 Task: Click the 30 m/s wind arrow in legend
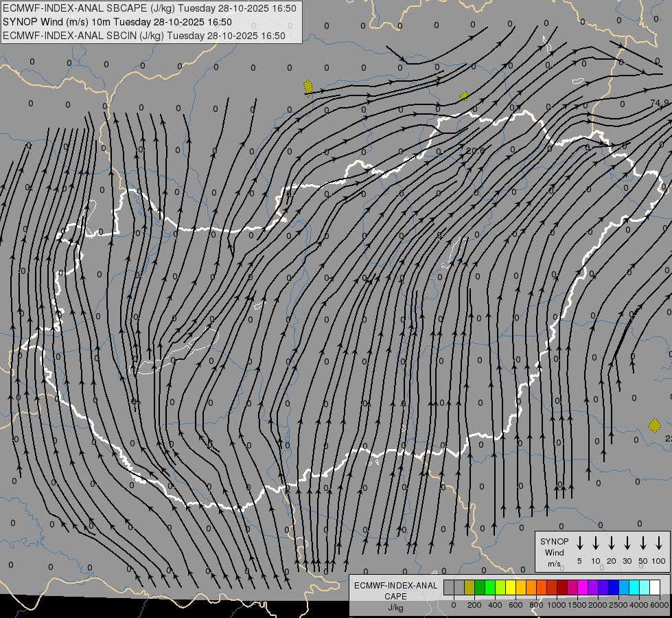coord(627,543)
